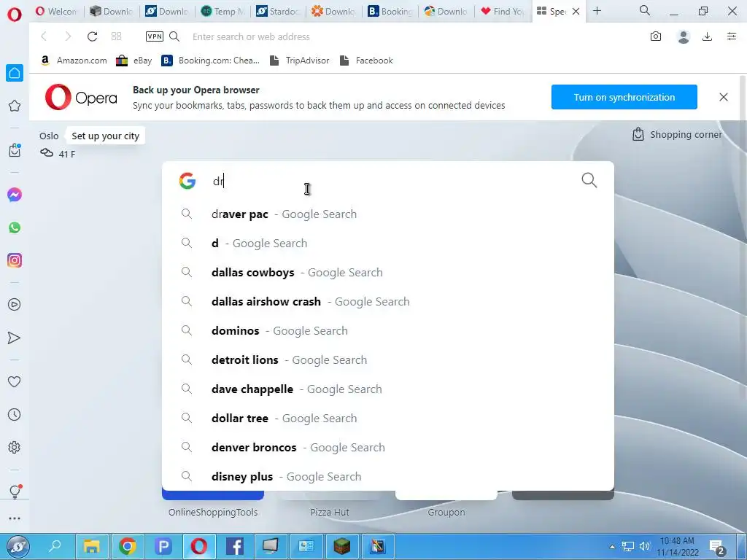This screenshot has height=560, width=747.
Task: Open File Explorer from the taskbar
Action: coord(91,546)
